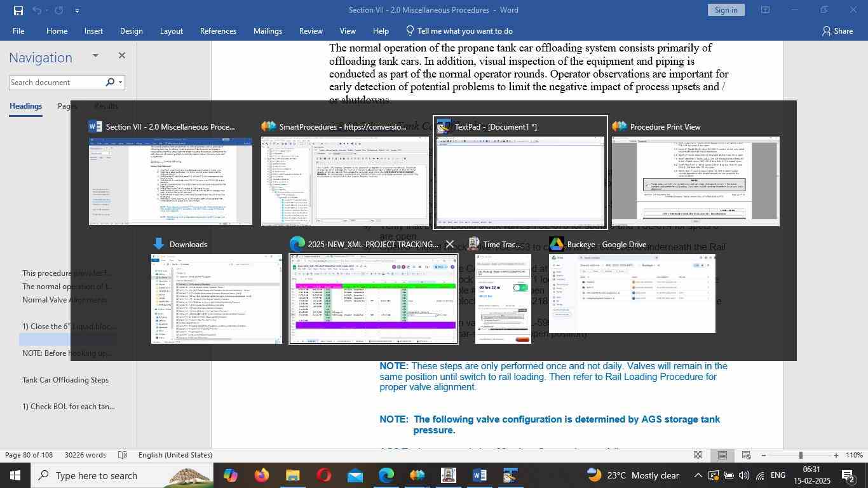This screenshot has width=868, height=488.
Task: Switch to Read Mode view icon
Action: tap(698, 455)
